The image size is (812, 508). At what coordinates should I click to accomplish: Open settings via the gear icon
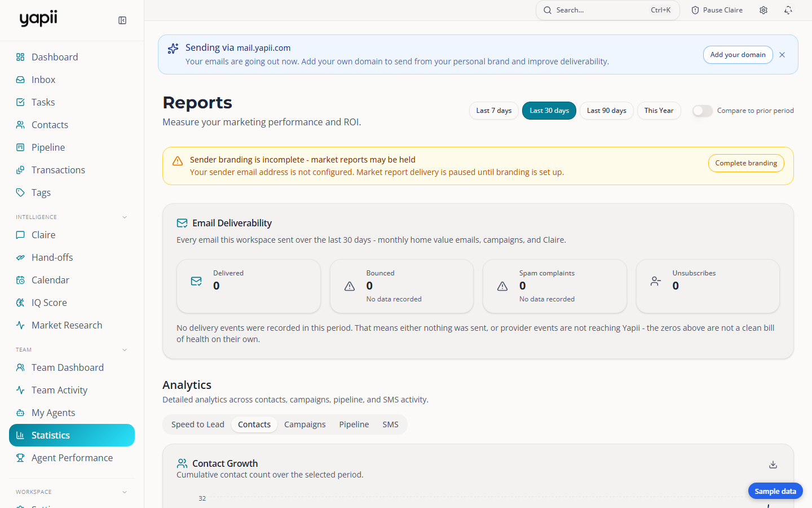[x=764, y=10]
